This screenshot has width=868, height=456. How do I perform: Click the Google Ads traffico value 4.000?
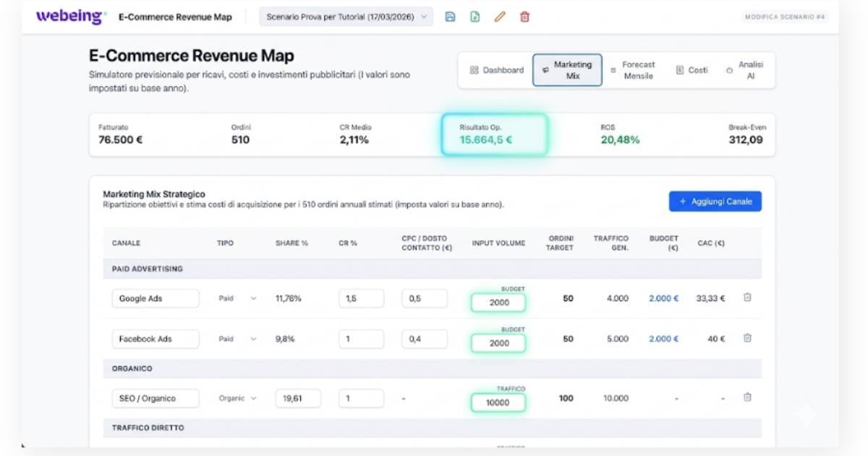pyautogui.click(x=618, y=298)
